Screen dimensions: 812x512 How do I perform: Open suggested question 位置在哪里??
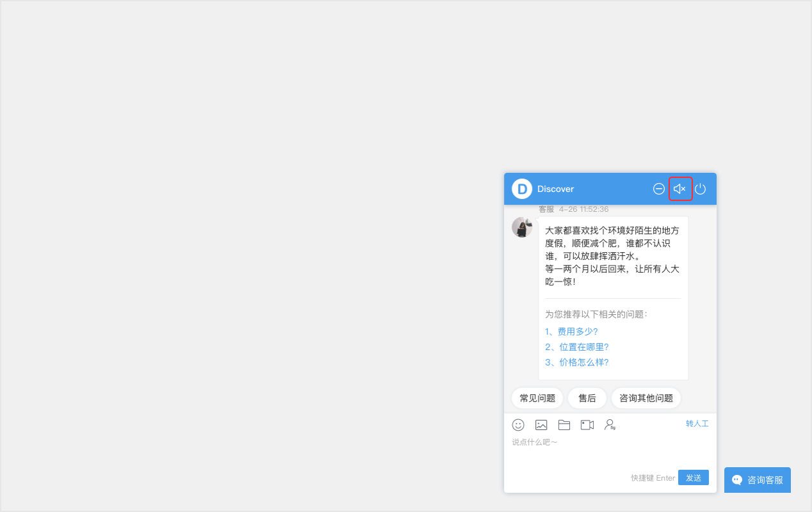[576, 347]
